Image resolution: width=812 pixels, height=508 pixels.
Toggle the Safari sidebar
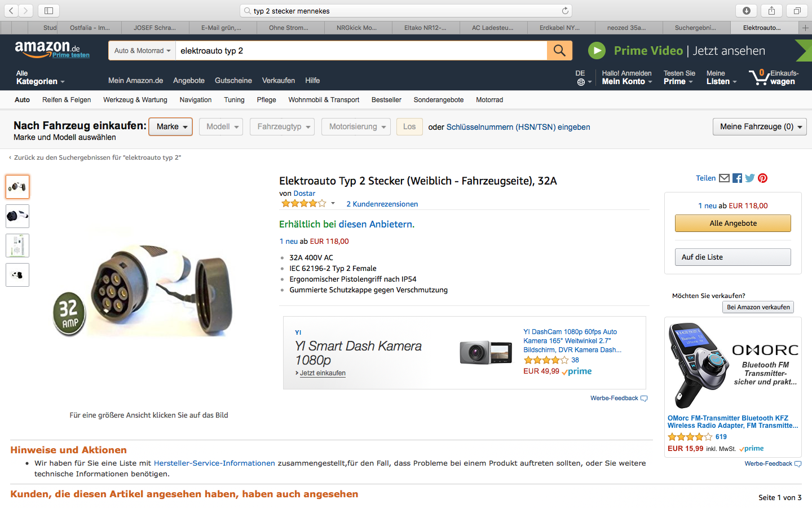[x=49, y=11]
